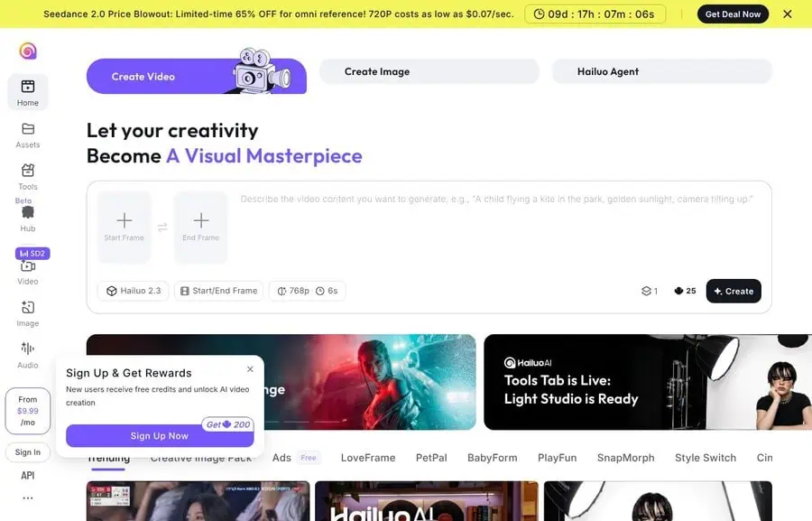Click the countdown timer in banner
812x521 pixels.
coord(595,14)
